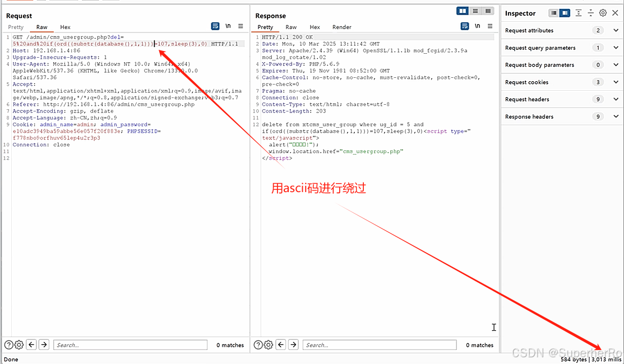This screenshot has width=624, height=364.
Task: Click the 'Host: 192.168.1.4:86' request line
Action: point(46,50)
